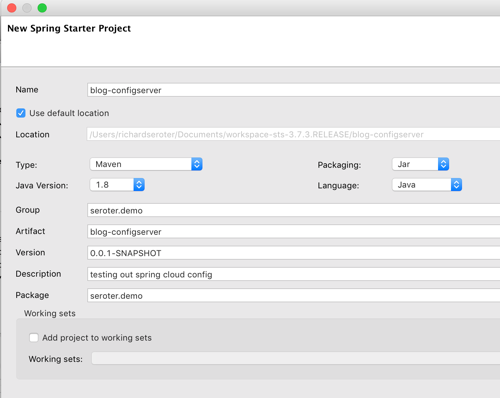This screenshot has height=398, width=500.
Task: Close the dialog with red button
Action: coord(12,8)
